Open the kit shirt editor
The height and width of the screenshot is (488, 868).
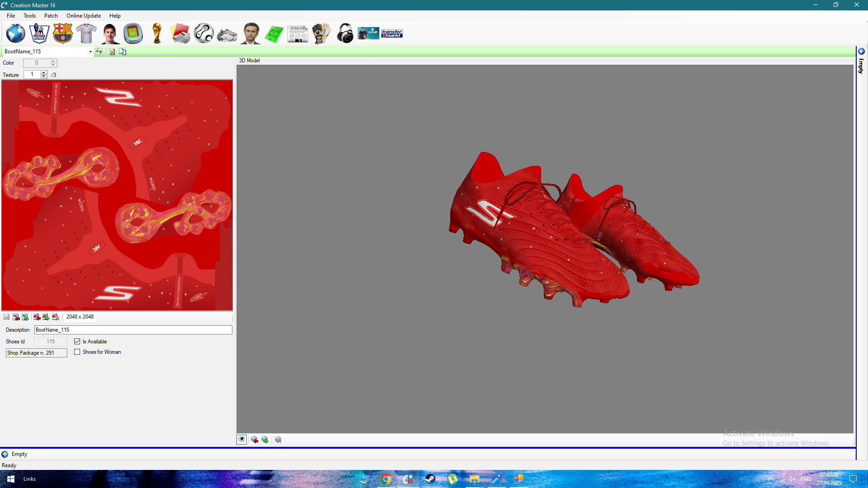pyautogui.click(x=86, y=33)
